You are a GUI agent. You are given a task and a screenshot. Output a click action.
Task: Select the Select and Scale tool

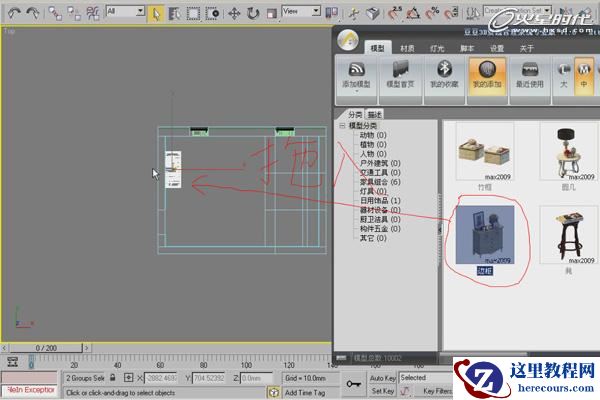[271, 14]
